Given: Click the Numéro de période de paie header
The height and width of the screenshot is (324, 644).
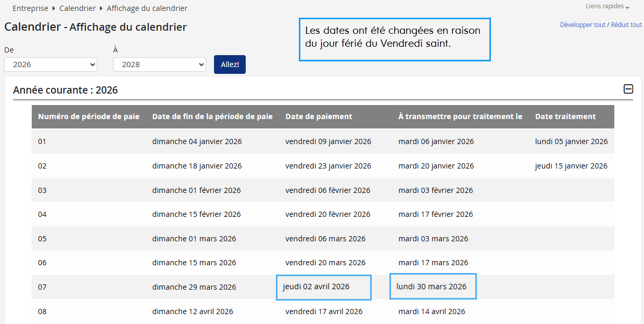Looking at the screenshot, I should pyautogui.click(x=89, y=116).
